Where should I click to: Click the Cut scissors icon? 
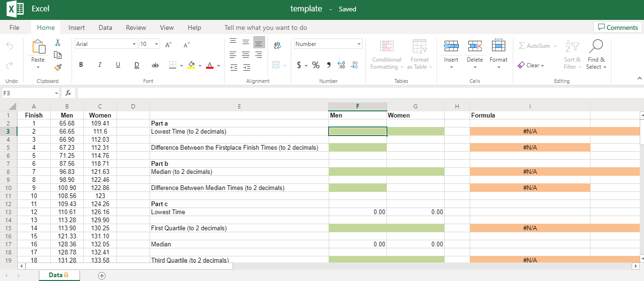pos(58,43)
